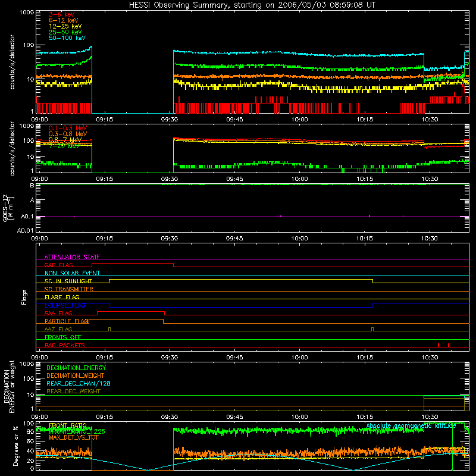The width and height of the screenshot is (476, 476).
Task: Select the ATTENUATOR_STATE flag label
Action: [x=72, y=257]
